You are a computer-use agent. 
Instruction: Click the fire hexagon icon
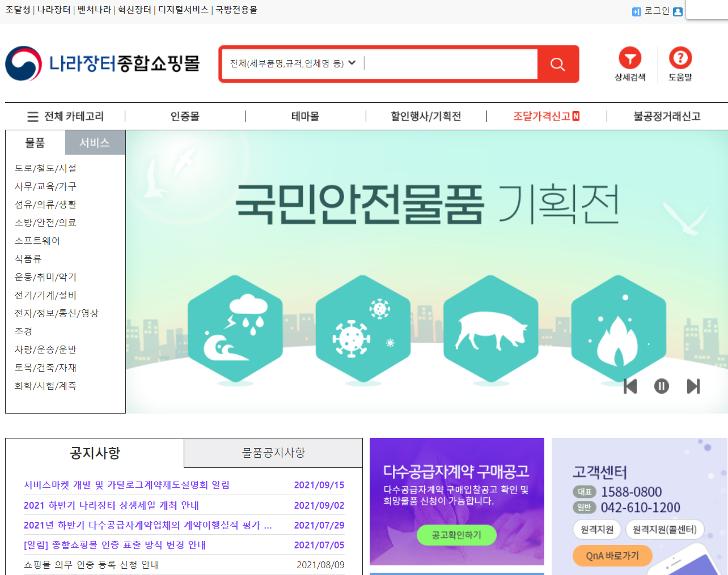(619, 328)
